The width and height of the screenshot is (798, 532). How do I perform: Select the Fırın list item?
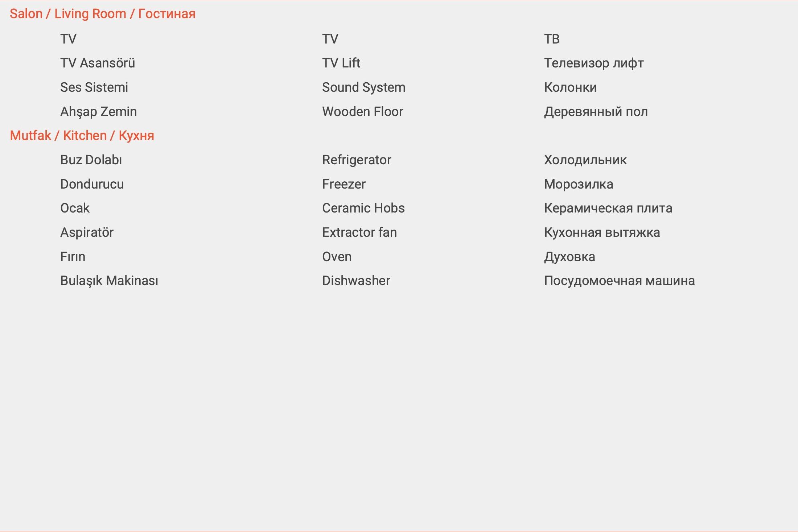coord(73,257)
